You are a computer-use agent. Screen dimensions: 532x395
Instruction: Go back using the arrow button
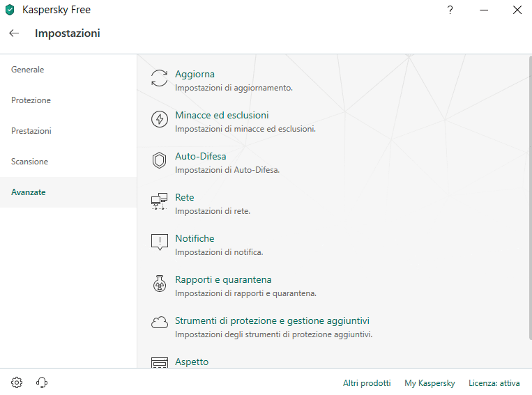(x=14, y=33)
